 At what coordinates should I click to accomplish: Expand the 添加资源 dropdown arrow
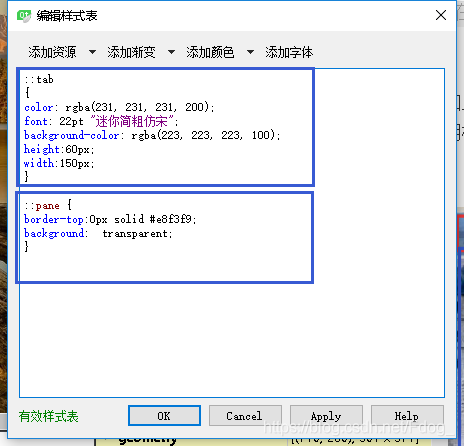pyautogui.click(x=92, y=52)
